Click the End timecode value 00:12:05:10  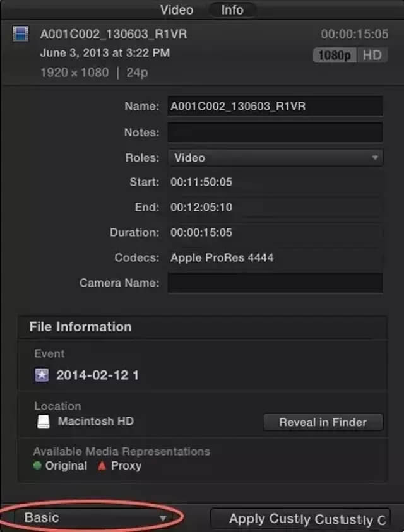201,208
